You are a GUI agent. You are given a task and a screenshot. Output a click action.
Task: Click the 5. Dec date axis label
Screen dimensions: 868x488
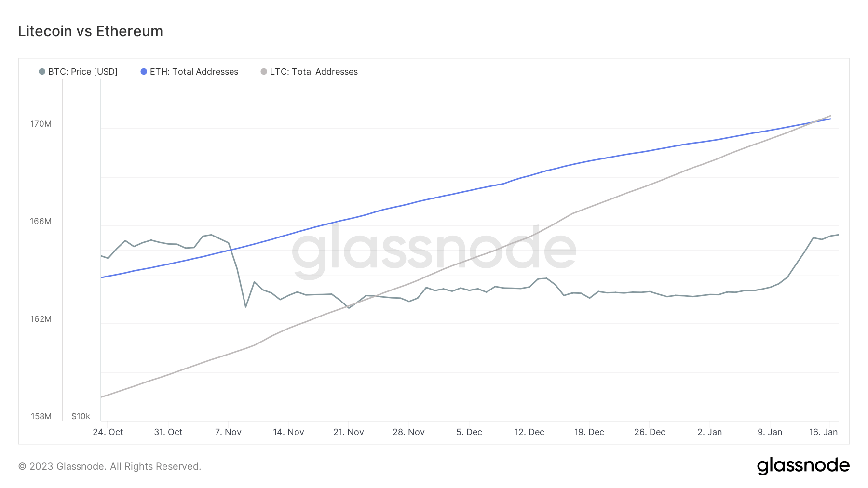coord(469,432)
